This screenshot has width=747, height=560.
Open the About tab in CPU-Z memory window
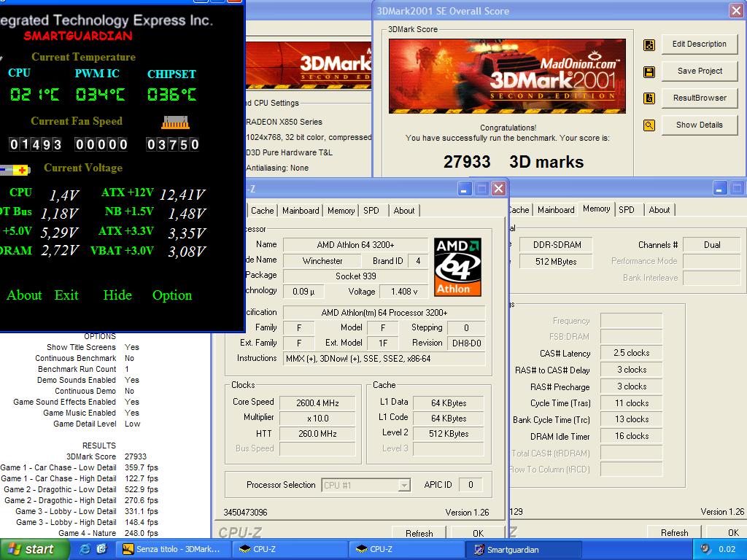(x=659, y=210)
